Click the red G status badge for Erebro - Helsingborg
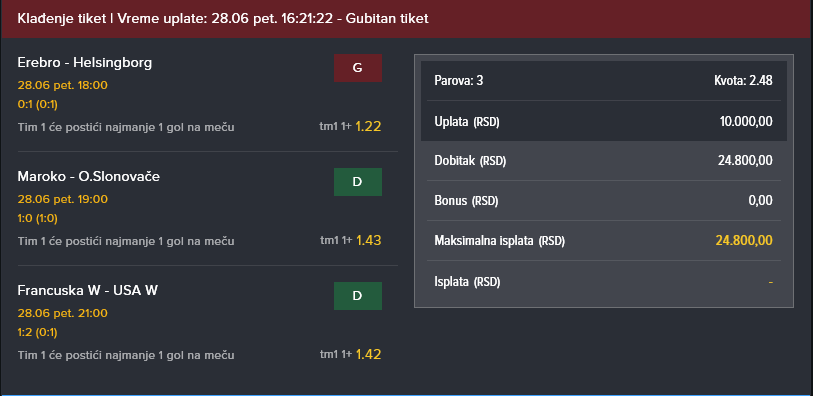 358,68
